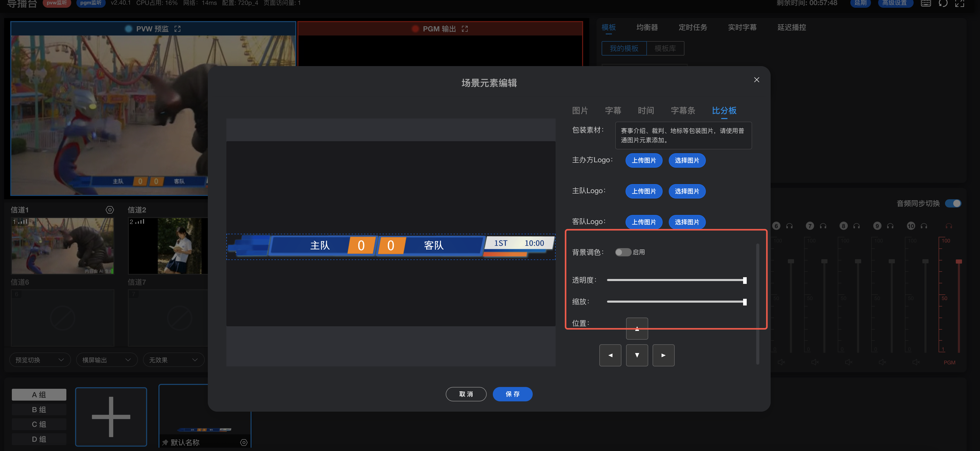Upload image for 主办方Logo
The image size is (980, 451).
click(644, 160)
